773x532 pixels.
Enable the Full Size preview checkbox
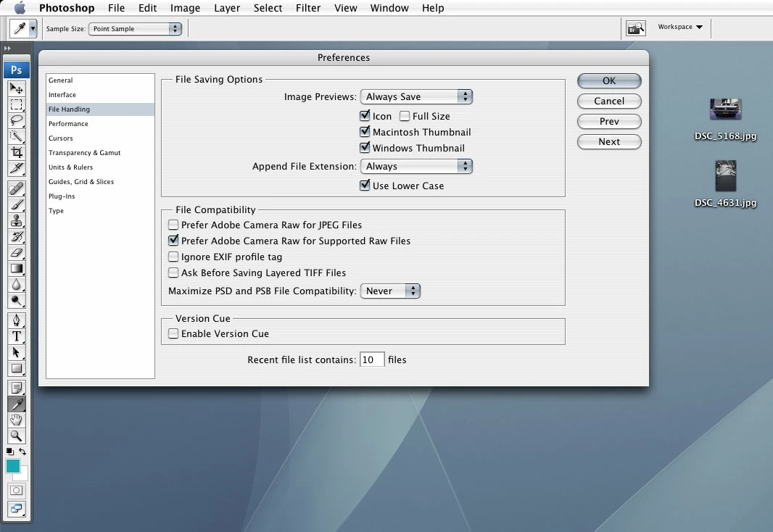coord(405,116)
